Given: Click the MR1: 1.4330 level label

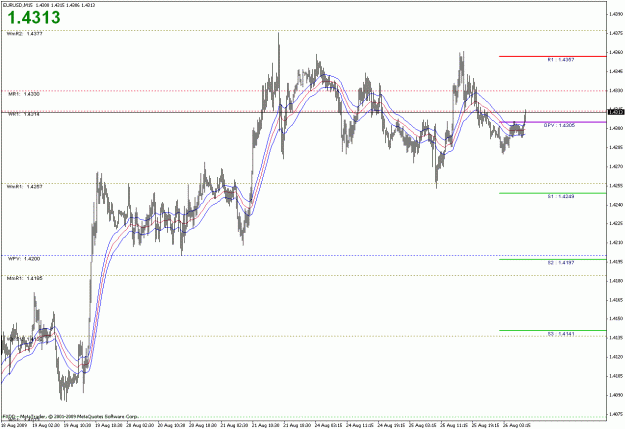Looking at the screenshot, I should [24, 94].
